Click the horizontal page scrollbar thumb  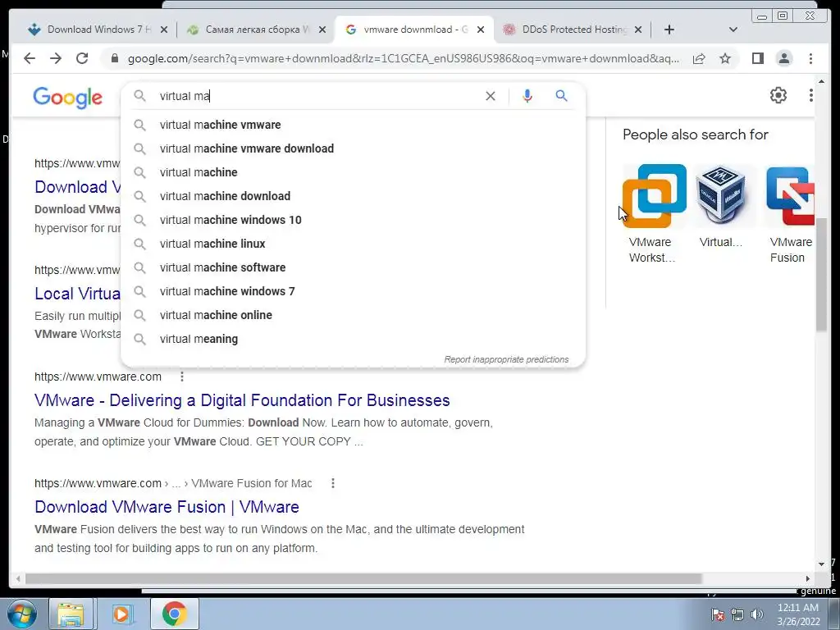click(363, 578)
